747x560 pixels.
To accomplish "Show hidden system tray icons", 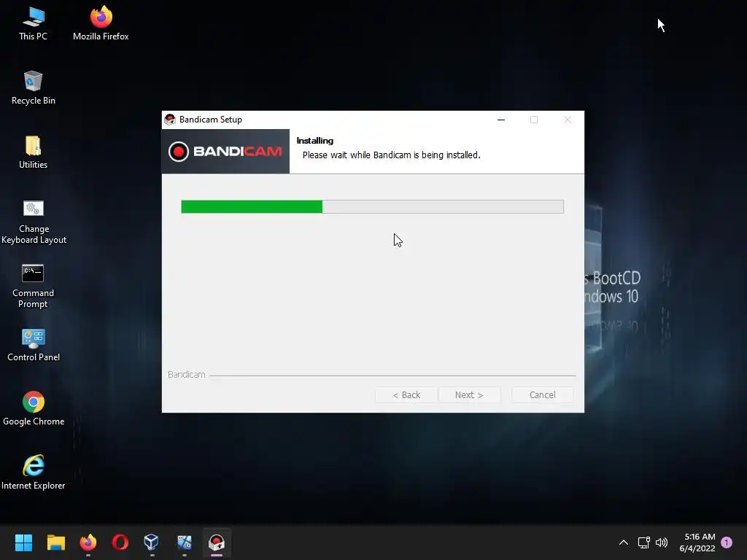I will click(x=623, y=542).
